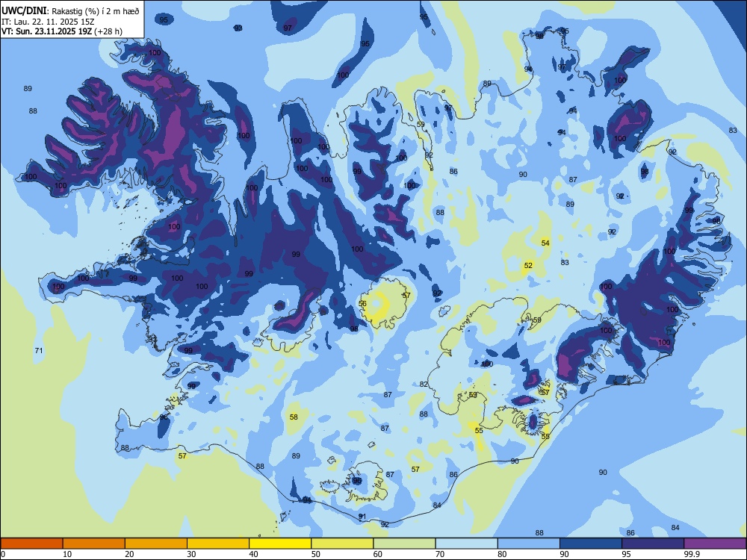Pick the 50–60 pale yellow legend swatch
Image resolution: width=747 pixels, height=560 pixels.
(343, 544)
